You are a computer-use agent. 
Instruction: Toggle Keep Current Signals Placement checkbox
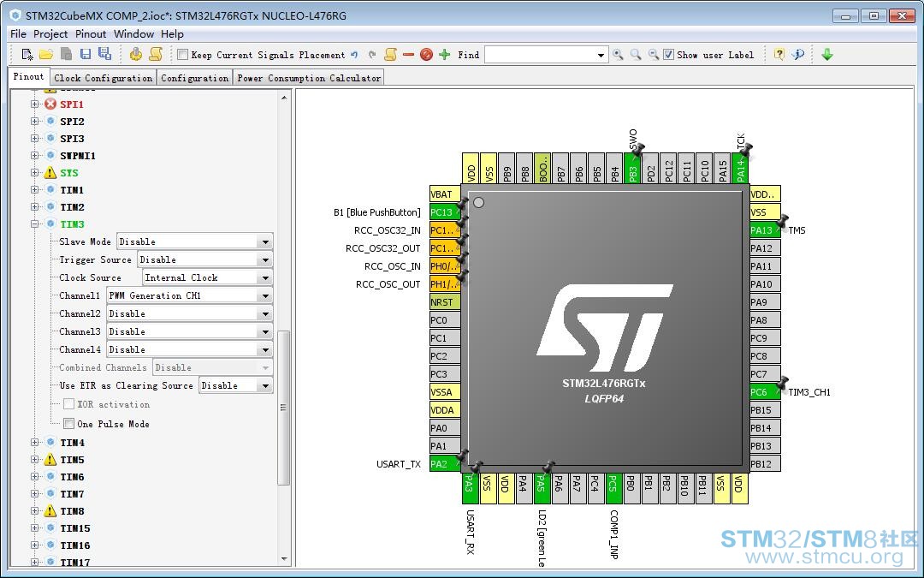pos(183,55)
